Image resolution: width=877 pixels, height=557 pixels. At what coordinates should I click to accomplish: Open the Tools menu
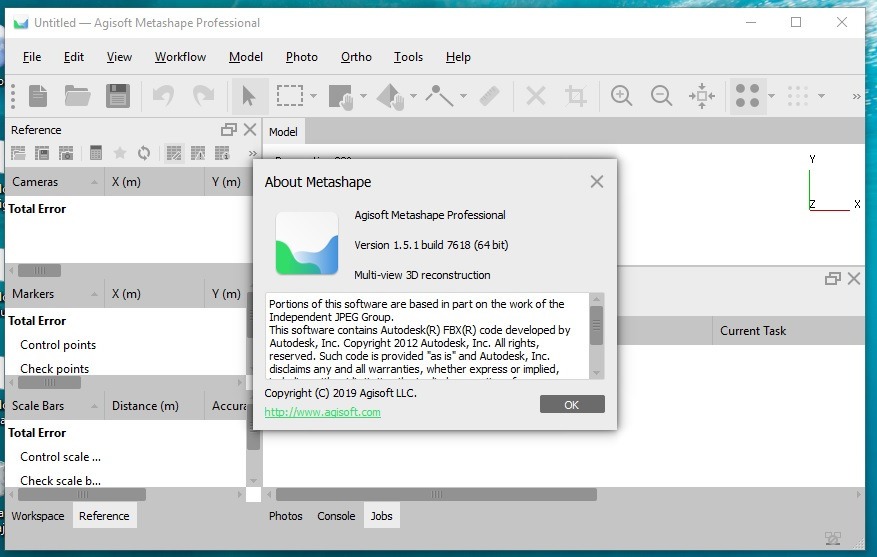tap(408, 57)
